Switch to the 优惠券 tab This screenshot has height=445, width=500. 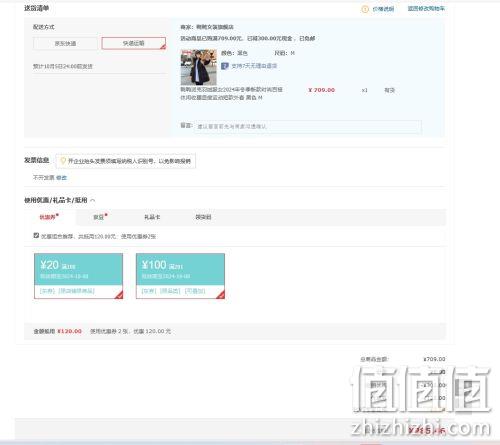coord(49,217)
